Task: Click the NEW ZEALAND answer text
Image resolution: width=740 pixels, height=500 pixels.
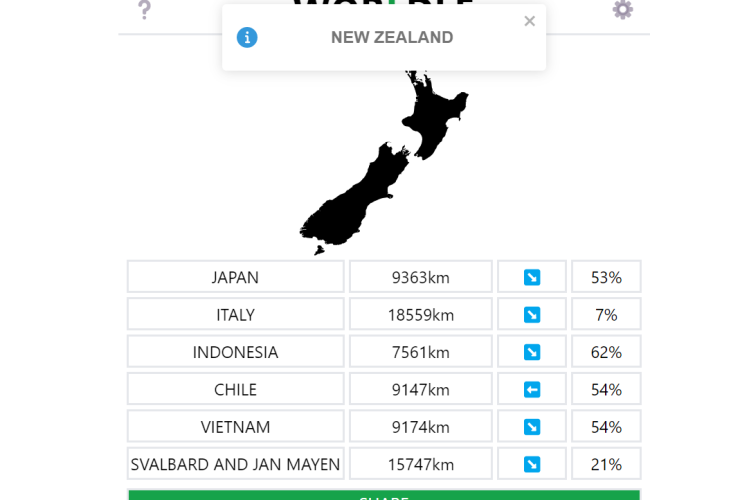Action: tap(392, 38)
